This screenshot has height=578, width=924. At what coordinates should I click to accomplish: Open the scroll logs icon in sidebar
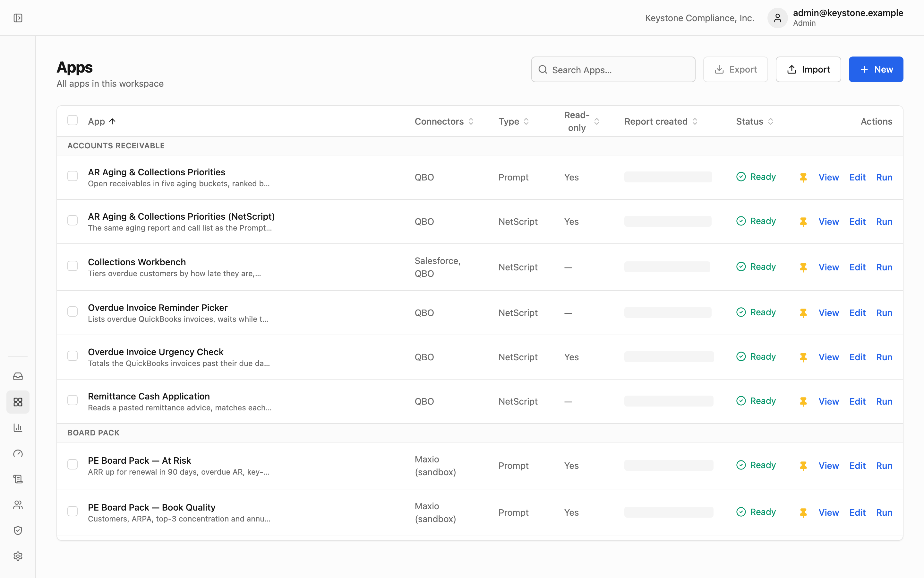[x=18, y=479]
